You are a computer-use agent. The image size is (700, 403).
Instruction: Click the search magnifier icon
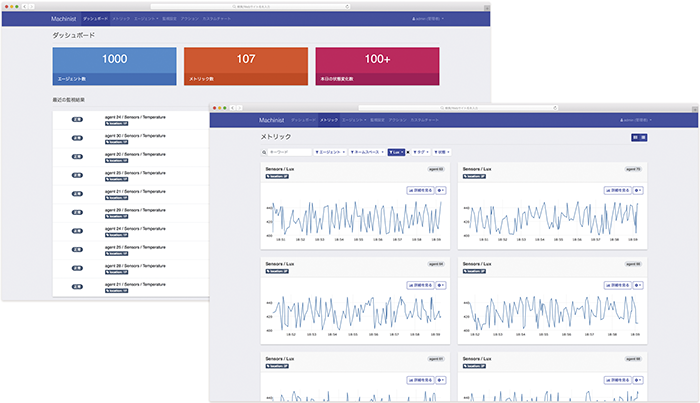coord(263,152)
